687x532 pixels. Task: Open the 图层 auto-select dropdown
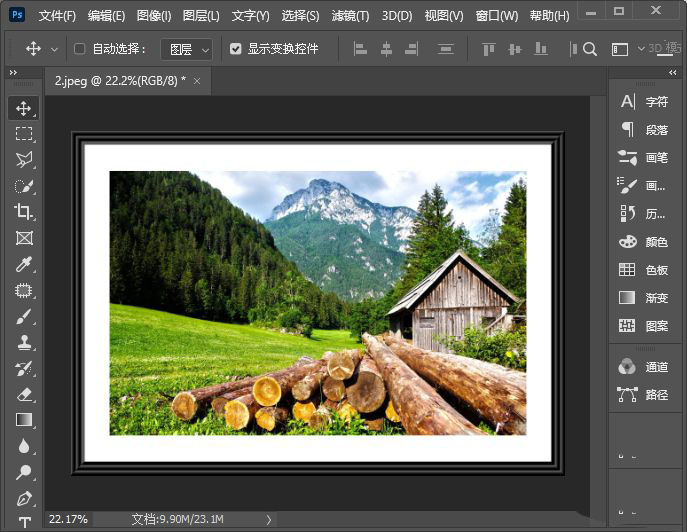(x=187, y=49)
